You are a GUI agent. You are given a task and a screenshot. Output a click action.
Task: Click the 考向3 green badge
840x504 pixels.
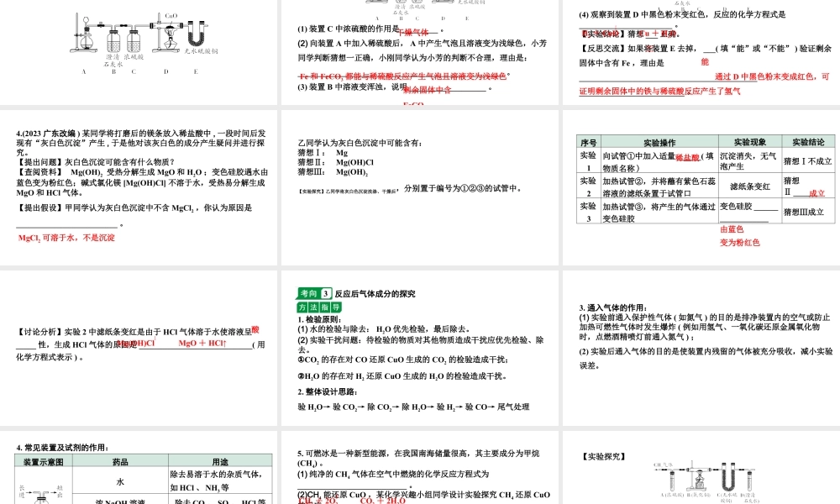(313, 291)
